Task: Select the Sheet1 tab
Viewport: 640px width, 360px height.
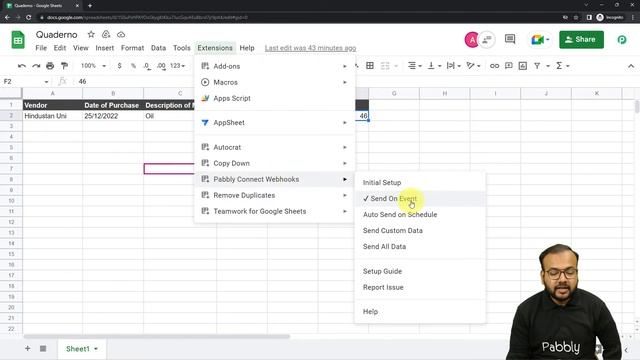Action: tap(82, 349)
